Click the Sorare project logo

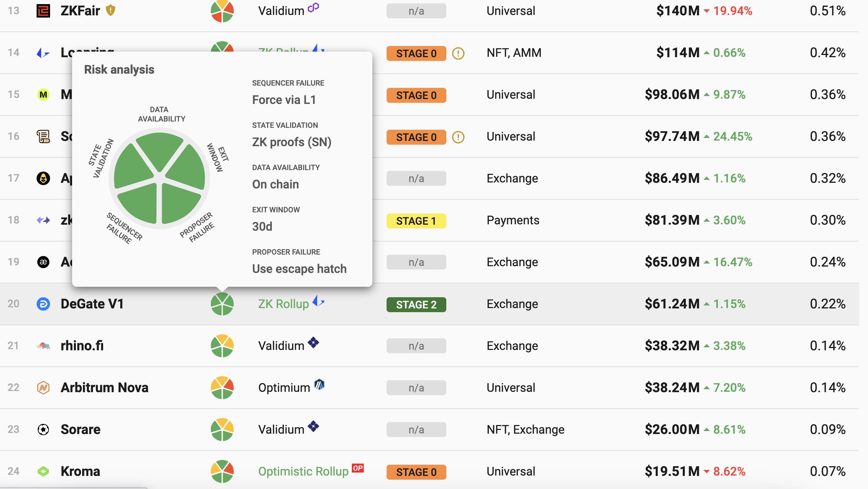(43, 430)
